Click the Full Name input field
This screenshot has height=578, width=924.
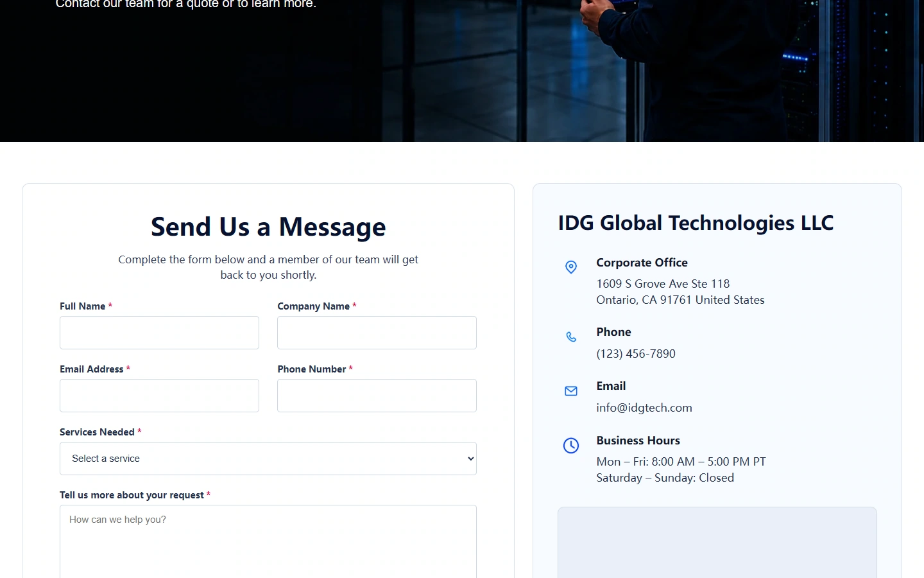click(159, 333)
